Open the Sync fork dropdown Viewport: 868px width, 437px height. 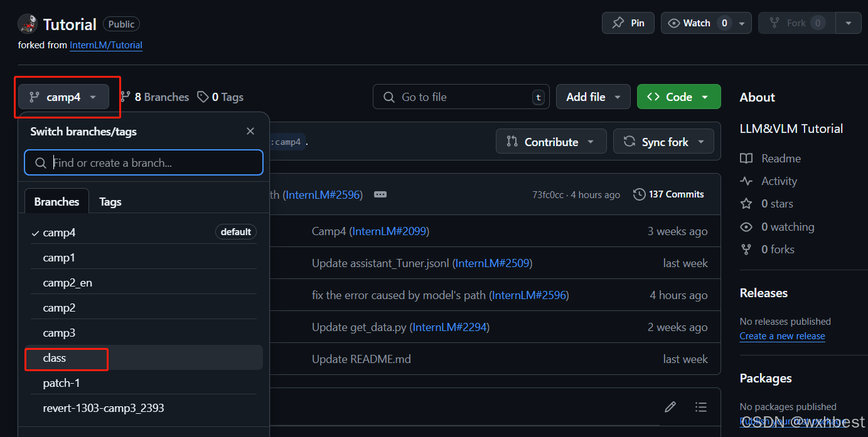pyautogui.click(x=663, y=142)
